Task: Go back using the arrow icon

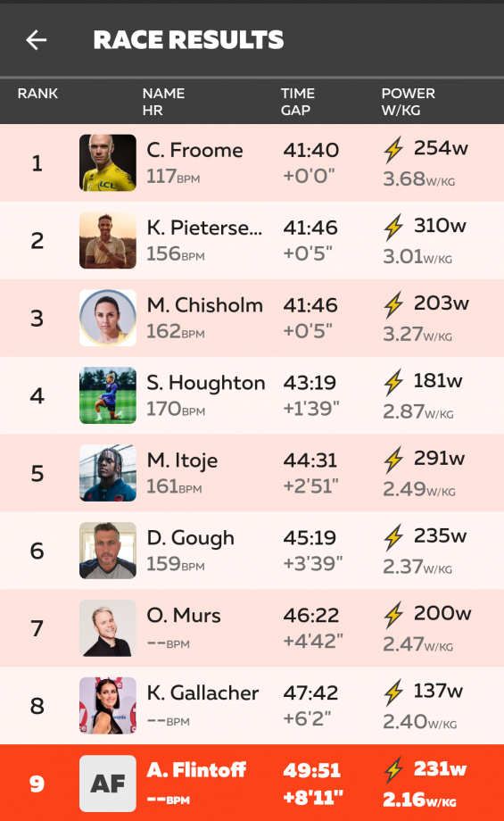Action: click(x=36, y=40)
